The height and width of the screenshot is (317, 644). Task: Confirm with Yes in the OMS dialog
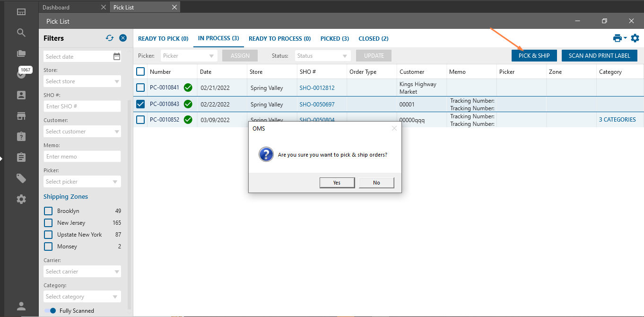(x=337, y=183)
